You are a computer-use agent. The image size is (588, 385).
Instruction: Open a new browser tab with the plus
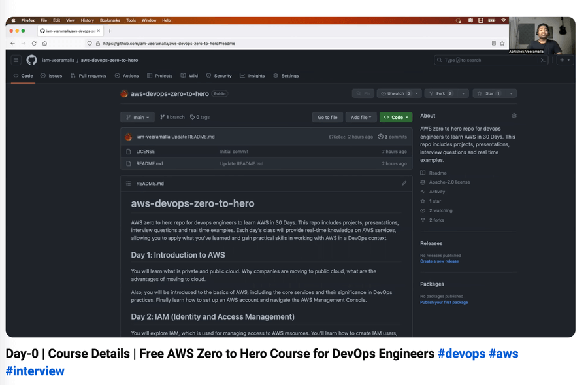tap(110, 31)
